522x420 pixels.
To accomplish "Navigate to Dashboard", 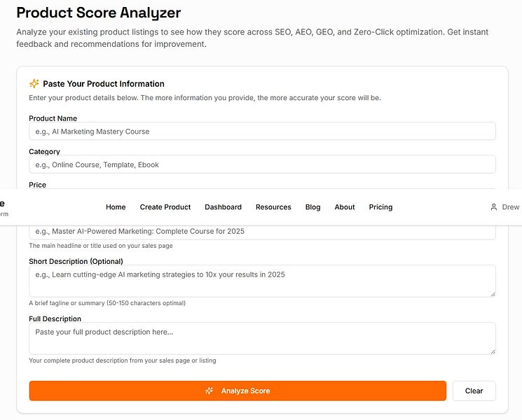I will tap(223, 207).
